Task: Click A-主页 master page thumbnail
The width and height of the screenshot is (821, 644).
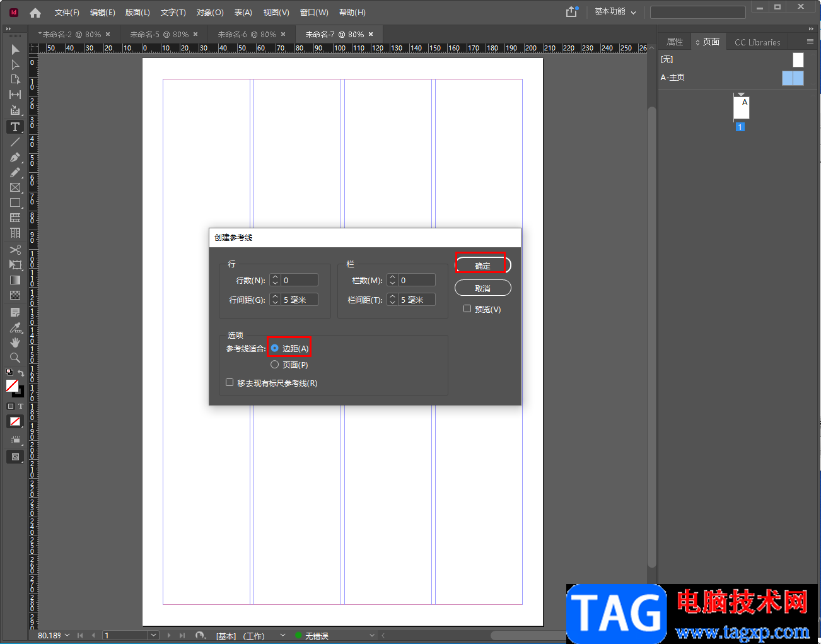Action: click(793, 78)
